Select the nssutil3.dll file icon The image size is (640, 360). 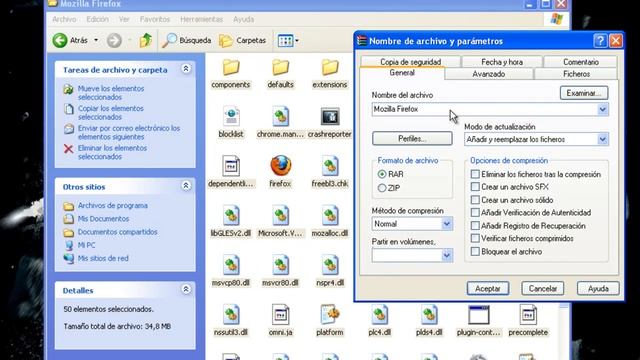point(231,315)
